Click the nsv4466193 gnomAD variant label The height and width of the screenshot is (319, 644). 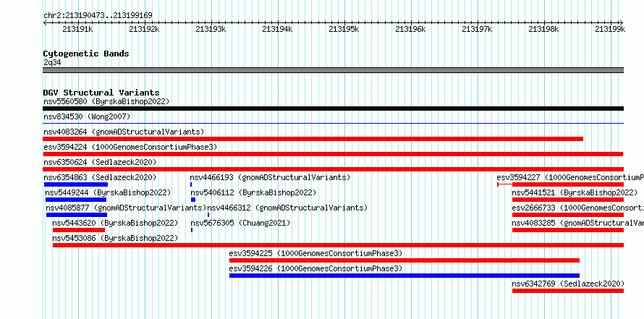[x=270, y=177]
